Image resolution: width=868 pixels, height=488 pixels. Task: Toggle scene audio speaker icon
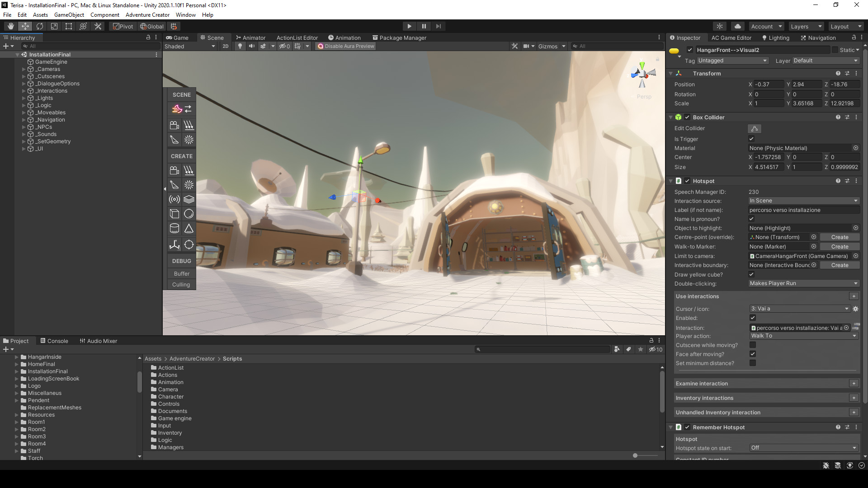tap(251, 46)
